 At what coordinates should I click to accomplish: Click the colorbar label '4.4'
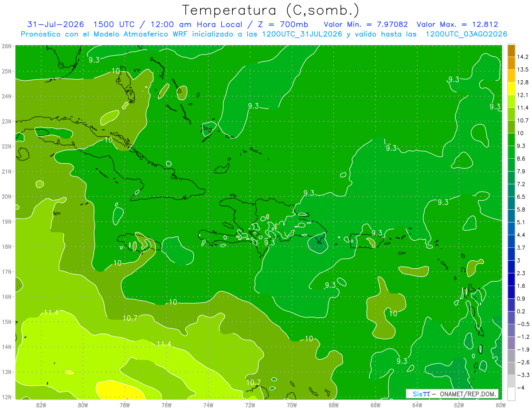(x=521, y=235)
